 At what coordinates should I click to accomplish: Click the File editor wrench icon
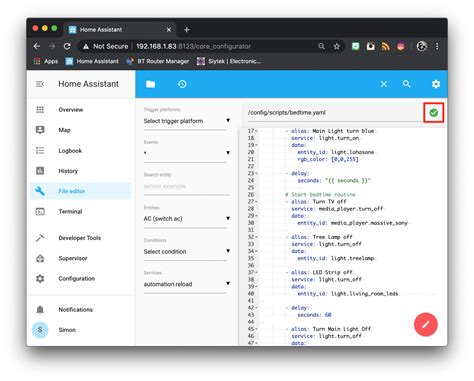pyautogui.click(x=40, y=191)
